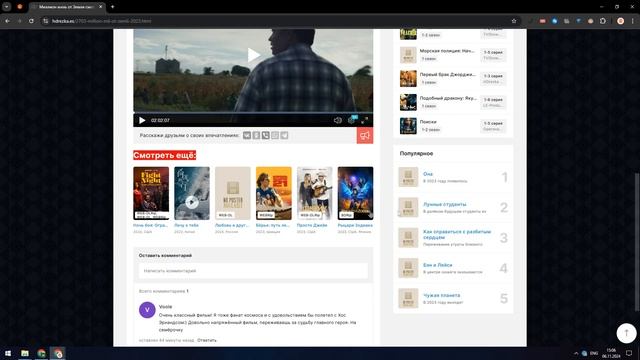Open the 'No Poster' WEB-DL movie thumbnail
This screenshot has height=360, width=640.
[x=233, y=193]
